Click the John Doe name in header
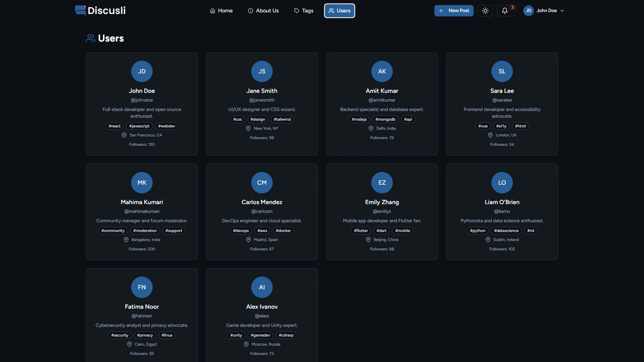The image size is (644, 362). click(547, 11)
